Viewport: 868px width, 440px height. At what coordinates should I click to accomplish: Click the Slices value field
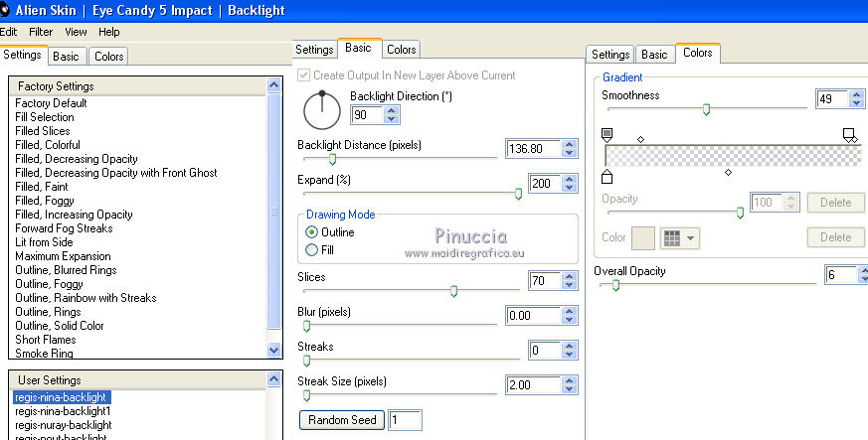click(545, 280)
